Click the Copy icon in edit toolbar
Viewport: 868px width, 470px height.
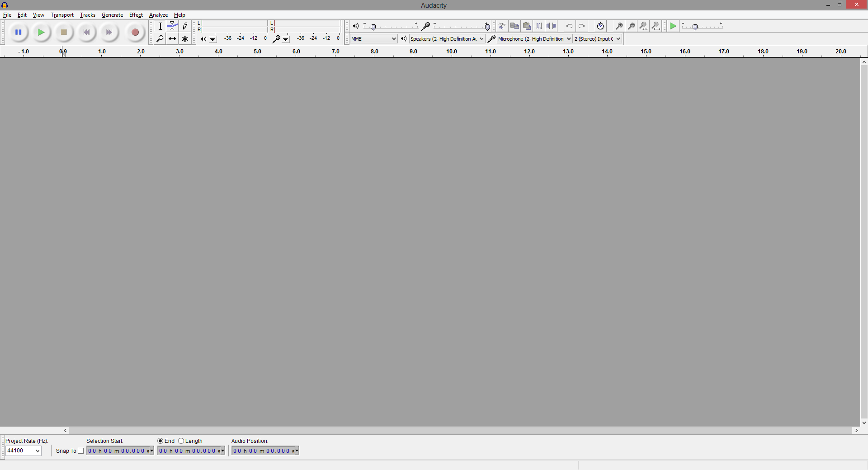point(514,26)
